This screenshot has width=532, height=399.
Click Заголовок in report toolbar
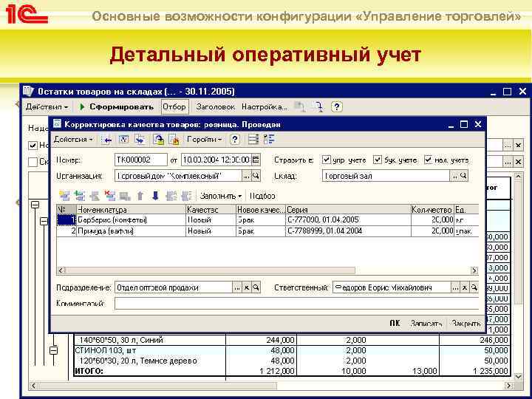point(216,107)
